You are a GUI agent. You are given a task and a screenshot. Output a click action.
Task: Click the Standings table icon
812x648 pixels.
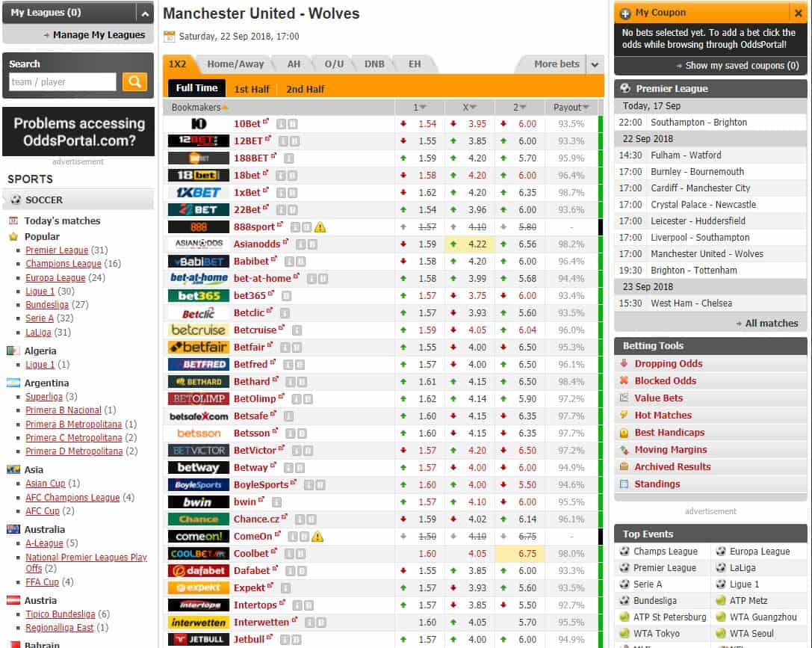coord(624,484)
